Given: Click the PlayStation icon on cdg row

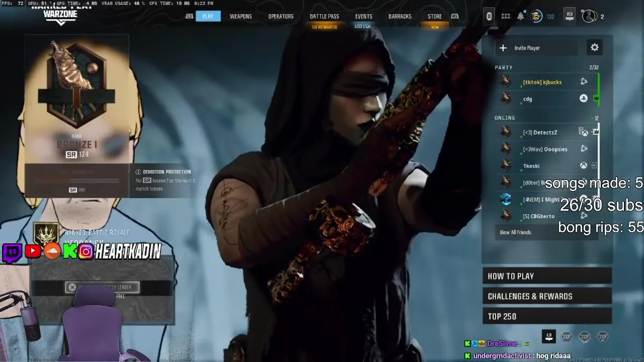Looking at the screenshot, I should (x=583, y=99).
